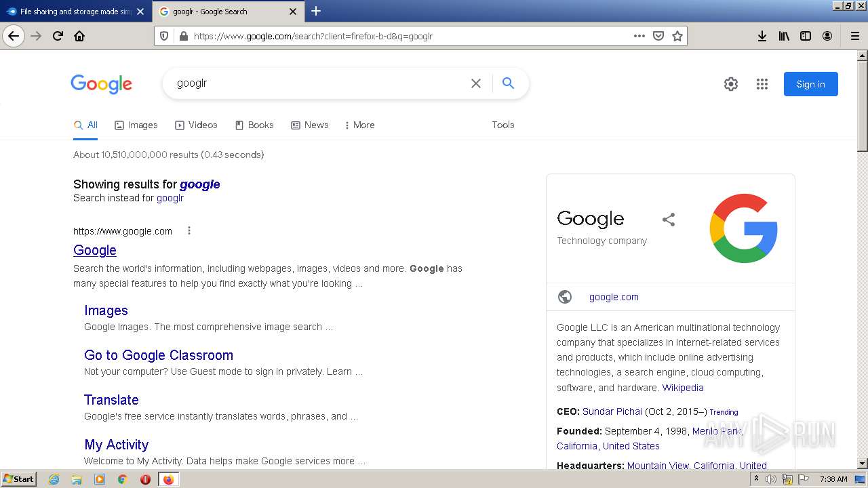Open the Firefox home page icon

pyautogui.click(x=79, y=36)
